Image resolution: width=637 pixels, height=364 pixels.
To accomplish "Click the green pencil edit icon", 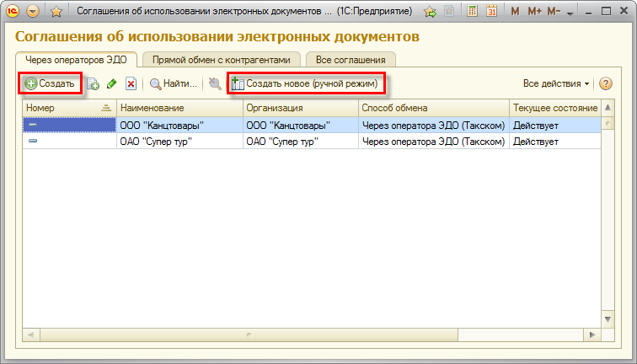I will click(112, 83).
